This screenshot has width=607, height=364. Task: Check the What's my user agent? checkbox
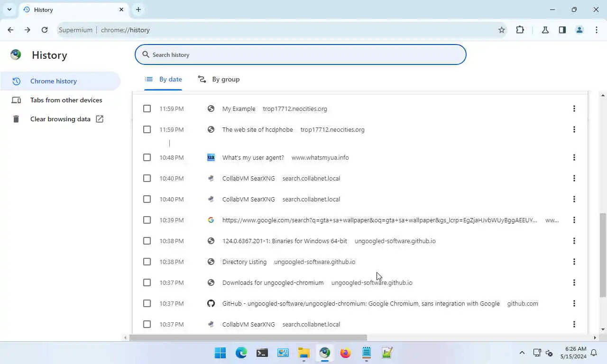(x=147, y=157)
